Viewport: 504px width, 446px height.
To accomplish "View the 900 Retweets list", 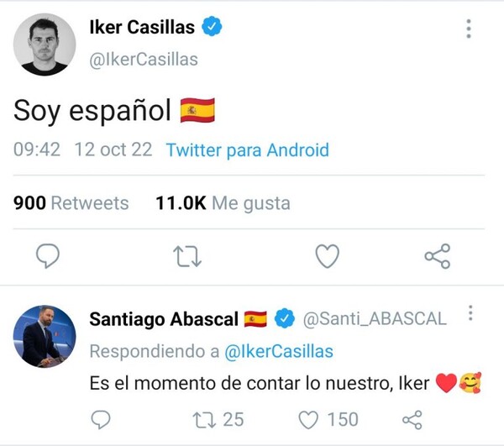I will coord(71,203).
